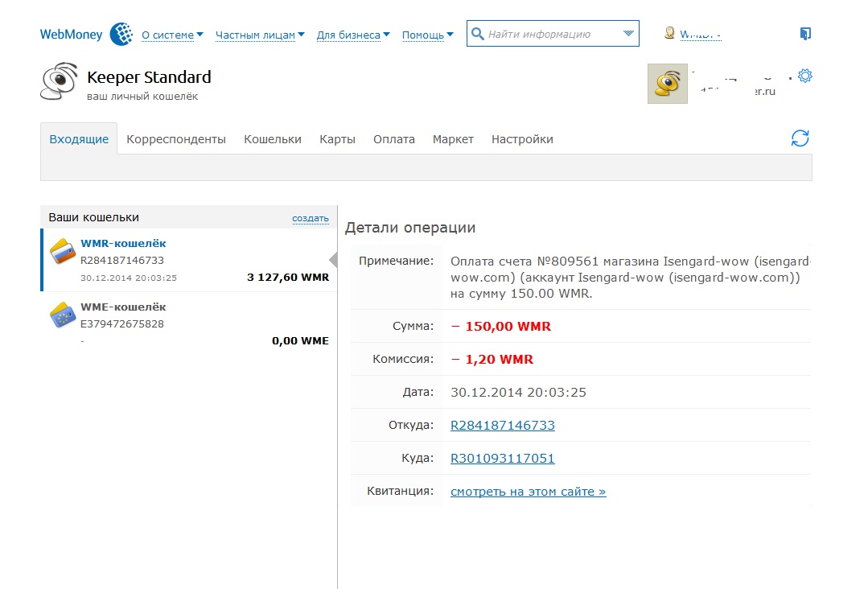Click the WebMoney globe logo icon
The image size is (868, 589).
coord(121,35)
